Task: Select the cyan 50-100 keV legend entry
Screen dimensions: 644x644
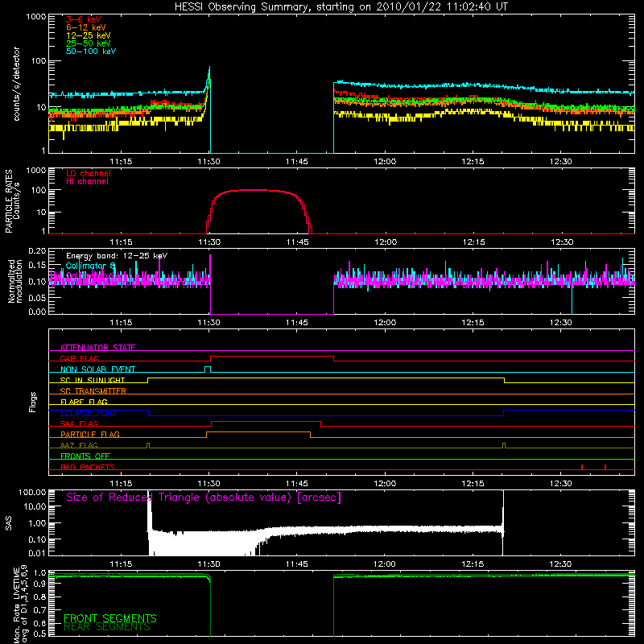Action: (x=91, y=51)
